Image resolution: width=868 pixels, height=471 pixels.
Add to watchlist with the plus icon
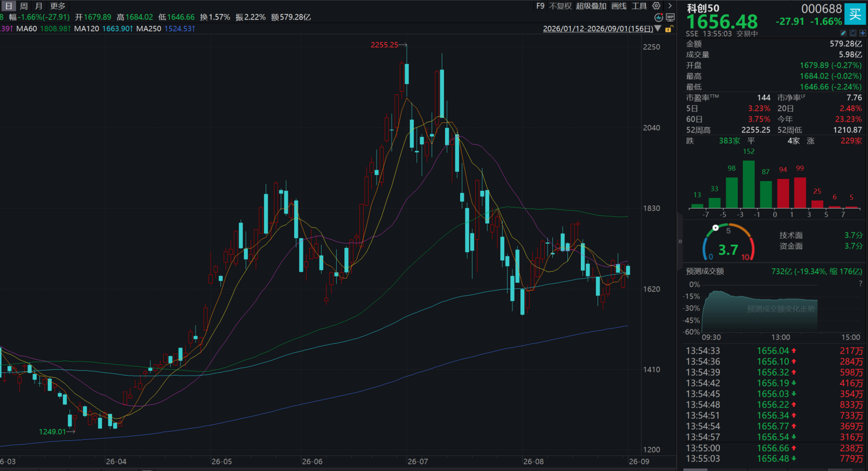tap(863, 33)
